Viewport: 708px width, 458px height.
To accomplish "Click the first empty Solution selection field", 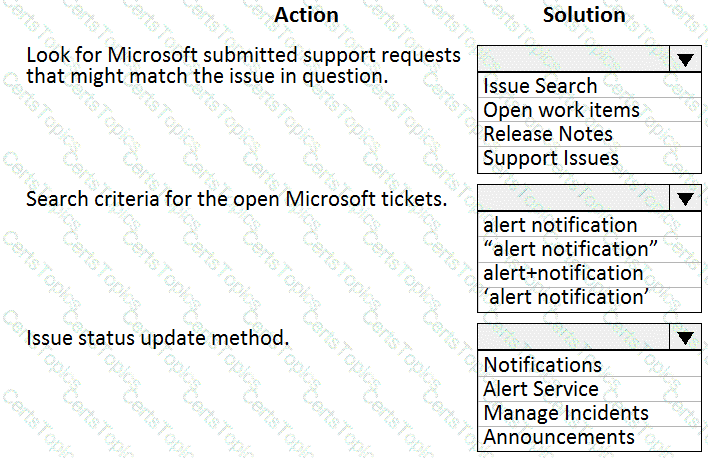I will 573,59.
